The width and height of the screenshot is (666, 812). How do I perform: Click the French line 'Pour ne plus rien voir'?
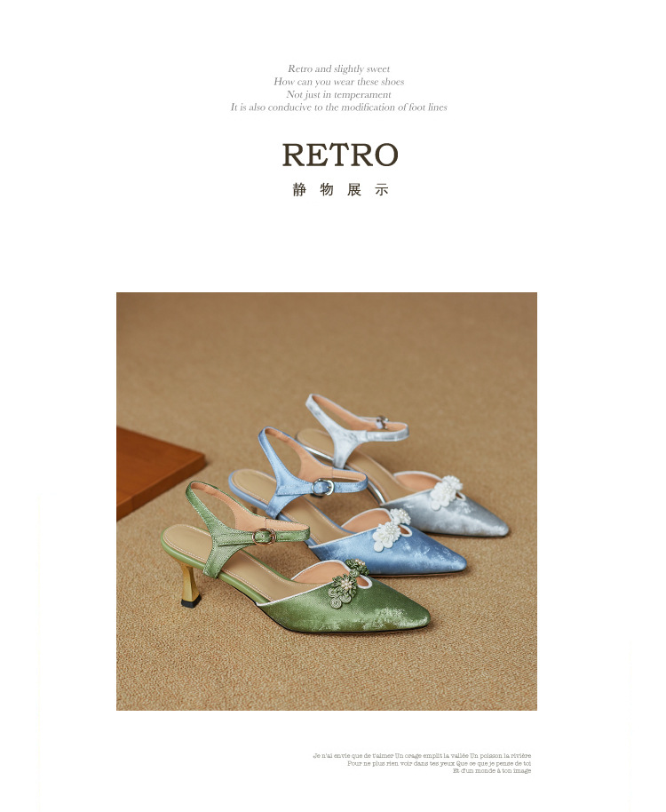coord(440,763)
